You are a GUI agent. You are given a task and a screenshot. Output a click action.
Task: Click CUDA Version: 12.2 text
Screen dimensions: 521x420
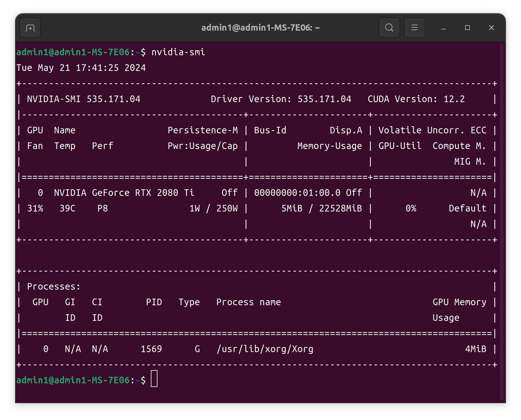pyautogui.click(x=416, y=99)
